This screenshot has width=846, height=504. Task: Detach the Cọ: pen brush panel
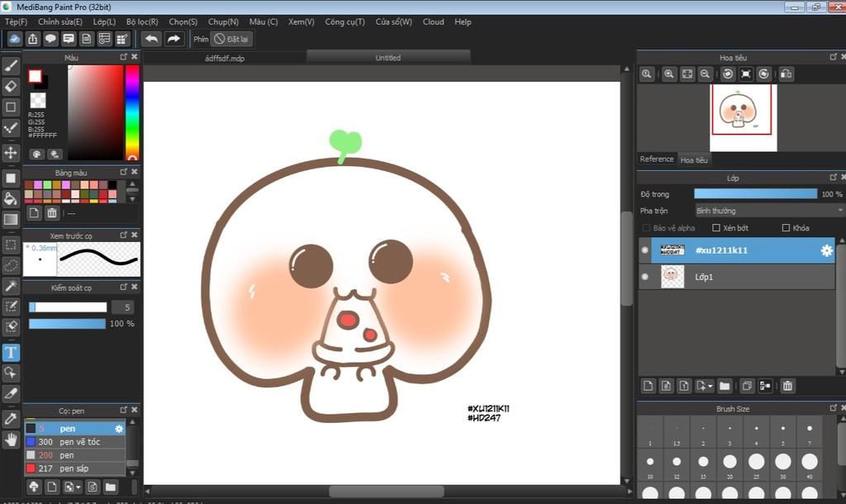(x=124, y=410)
